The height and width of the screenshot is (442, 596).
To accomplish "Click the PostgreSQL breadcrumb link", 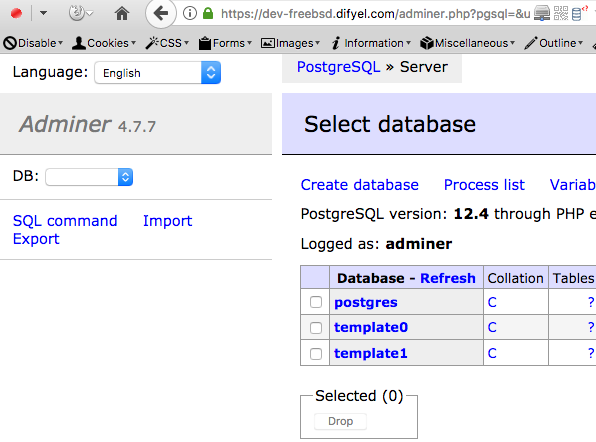I will [x=338, y=67].
